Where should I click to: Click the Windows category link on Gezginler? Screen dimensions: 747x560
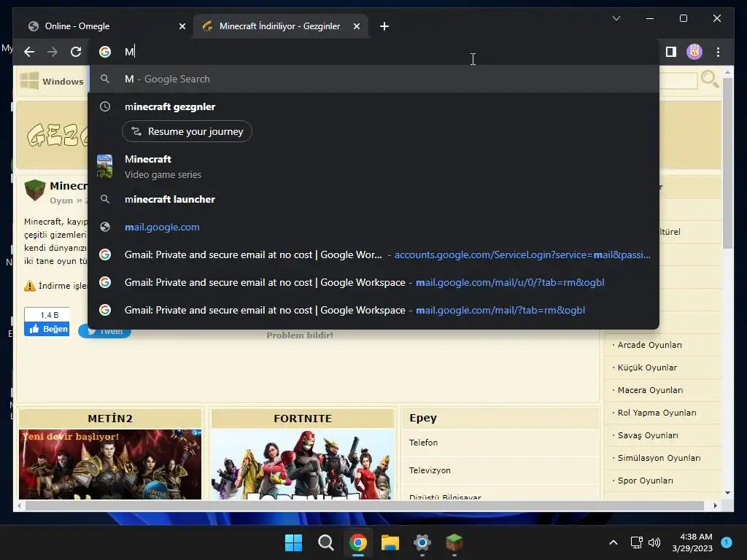click(53, 81)
